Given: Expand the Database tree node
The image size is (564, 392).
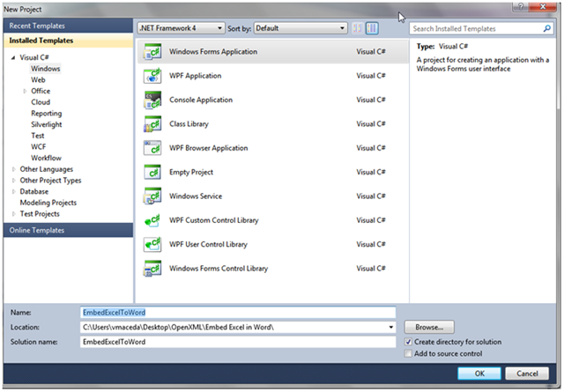Looking at the screenshot, I should [14, 191].
